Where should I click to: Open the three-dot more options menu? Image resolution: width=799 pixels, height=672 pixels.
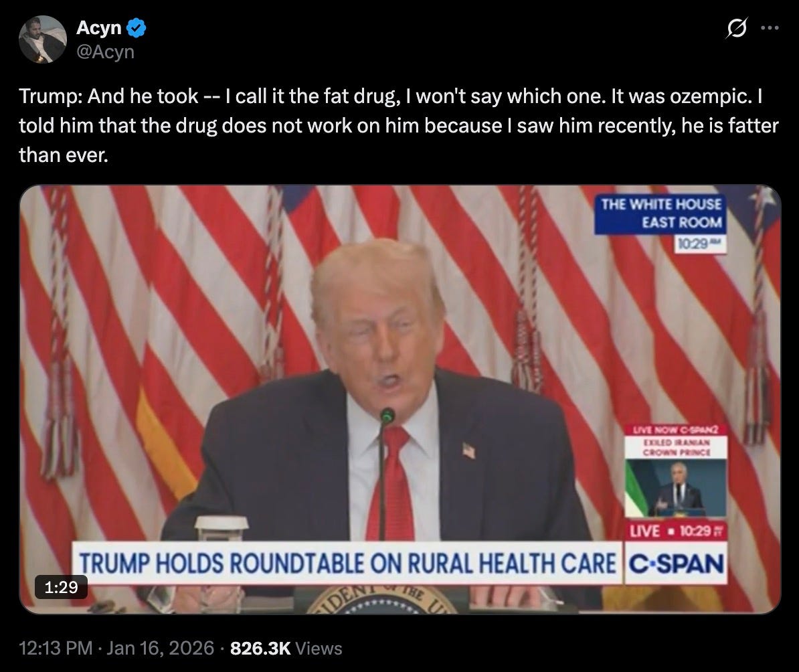(770, 28)
